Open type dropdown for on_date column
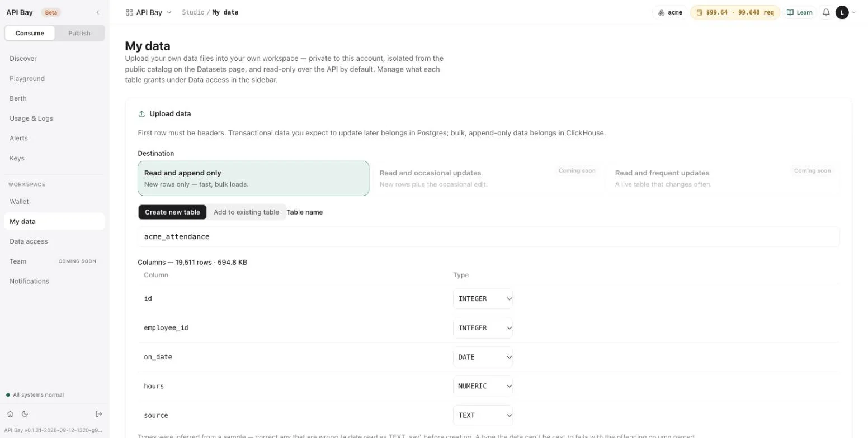 click(x=483, y=357)
